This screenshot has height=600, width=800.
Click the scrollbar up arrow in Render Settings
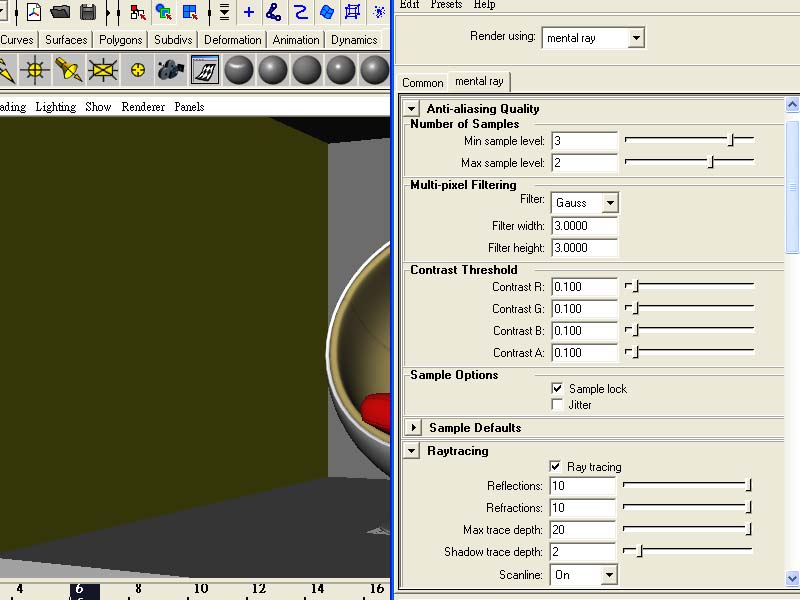click(x=792, y=105)
